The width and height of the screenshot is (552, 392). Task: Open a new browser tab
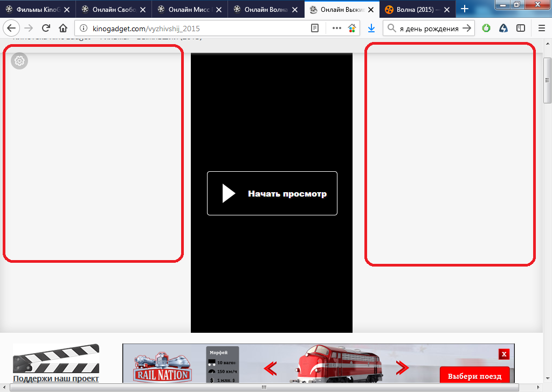(465, 9)
